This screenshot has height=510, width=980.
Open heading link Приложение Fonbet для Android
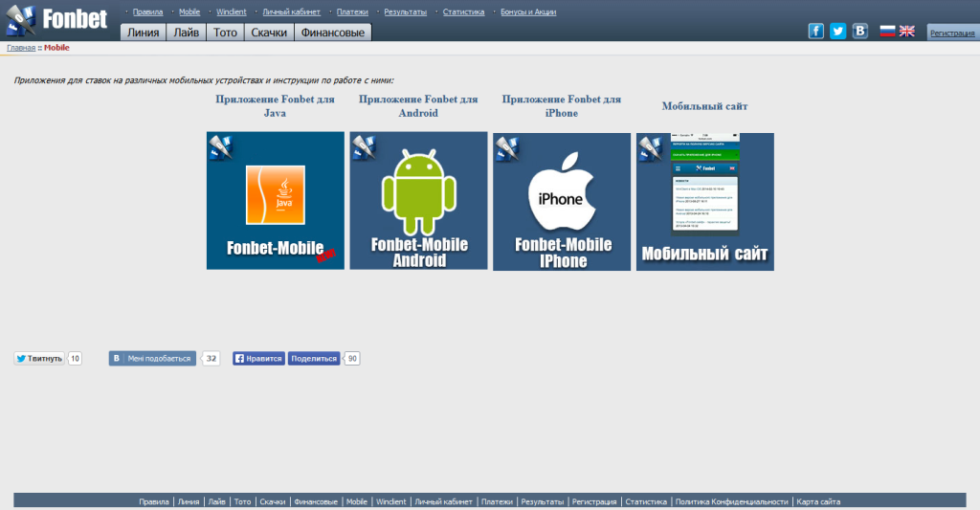pos(418,106)
